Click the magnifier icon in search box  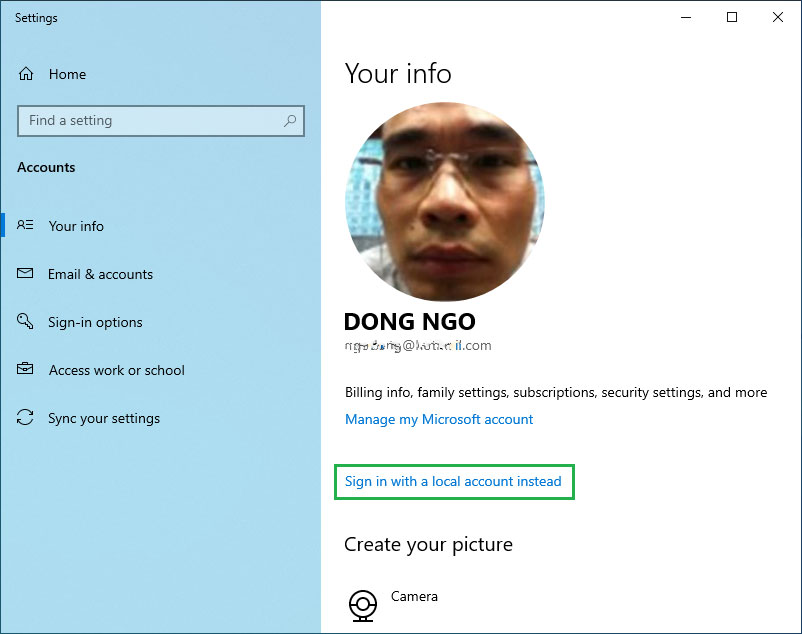pyautogui.click(x=290, y=121)
